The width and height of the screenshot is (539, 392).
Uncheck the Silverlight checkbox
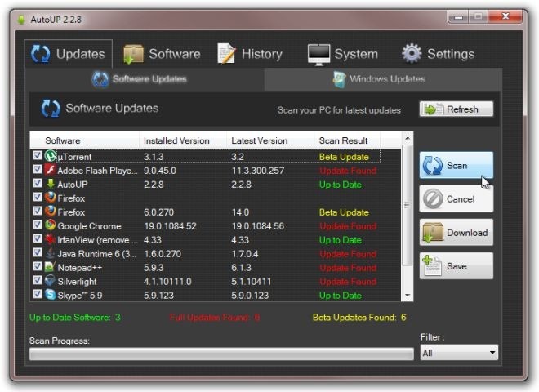tap(38, 280)
